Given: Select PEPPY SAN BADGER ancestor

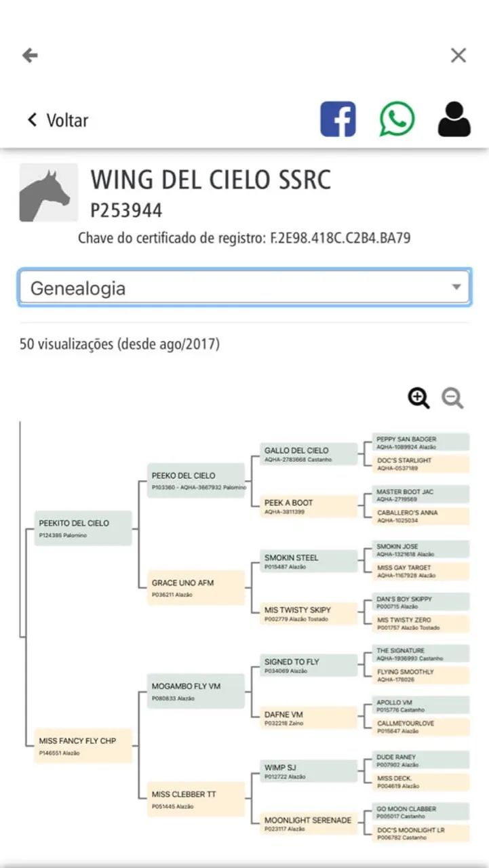Looking at the screenshot, I should tap(421, 442).
